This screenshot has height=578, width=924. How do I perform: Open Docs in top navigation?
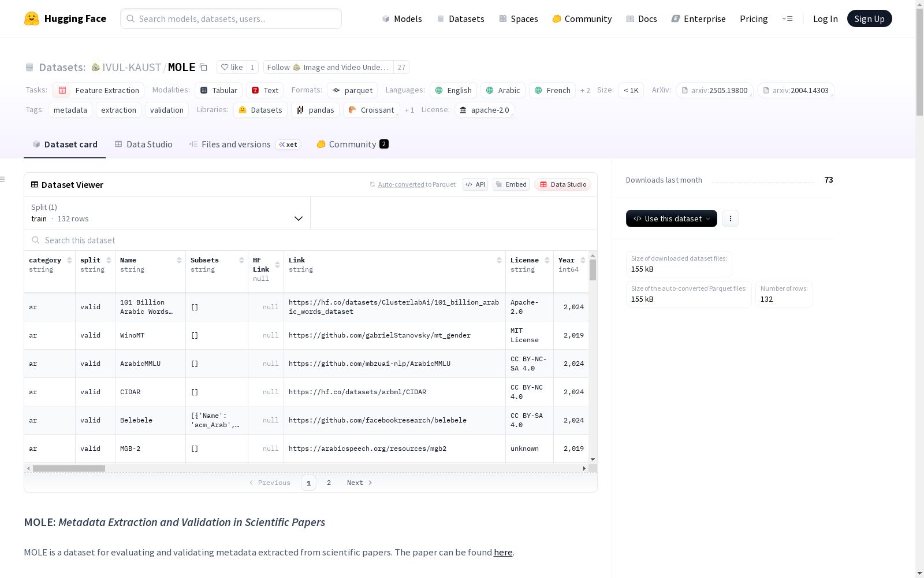[642, 18]
